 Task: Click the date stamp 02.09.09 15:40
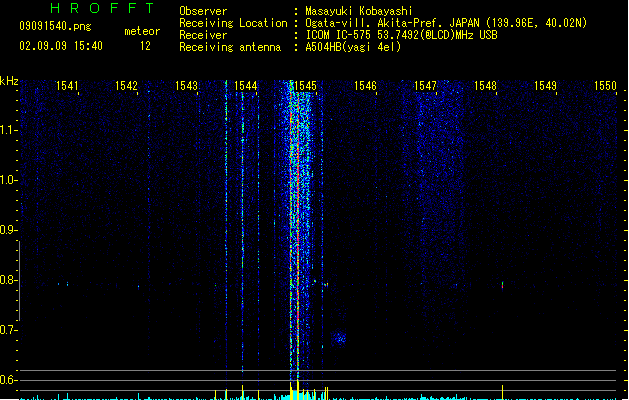tap(61, 46)
